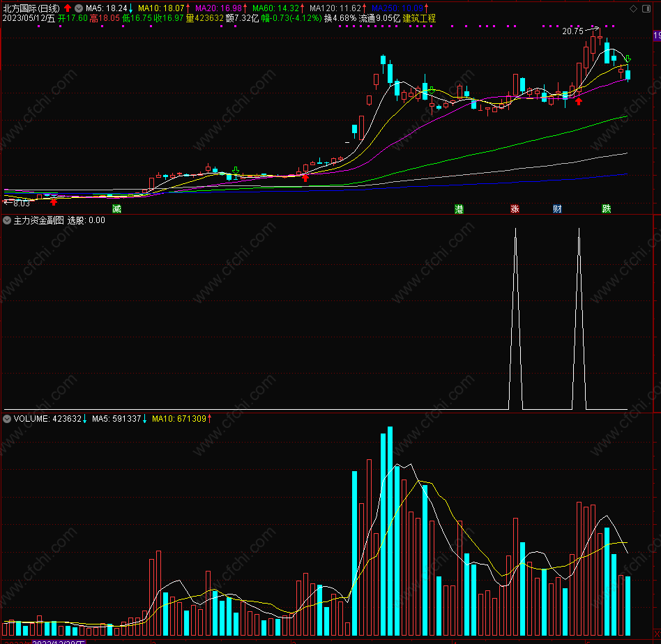Image resolution: width=661 pixels, height=644 pixels.
Task: Click the red 涨 event marker
Action: 515,208
